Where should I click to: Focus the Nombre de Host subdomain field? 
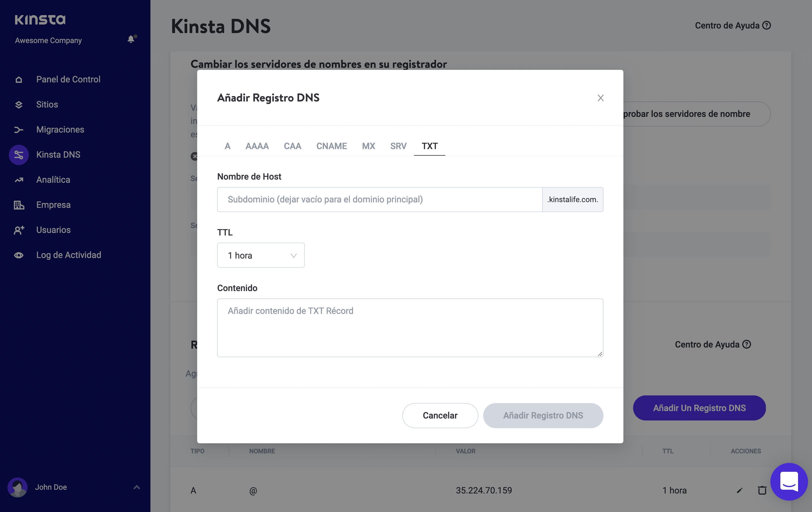point(379,200)
